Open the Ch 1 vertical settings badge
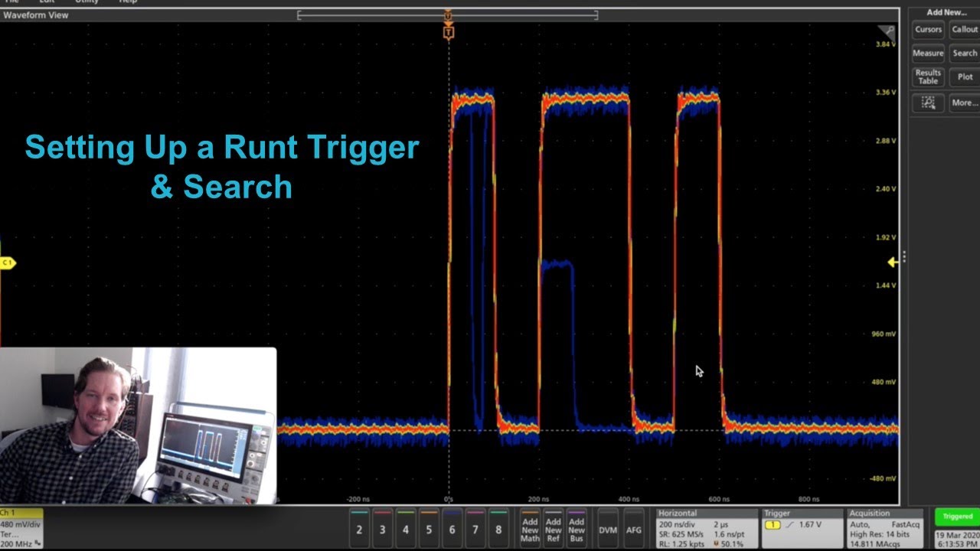This screenshot has height=551, width=980. coord(21,528)
